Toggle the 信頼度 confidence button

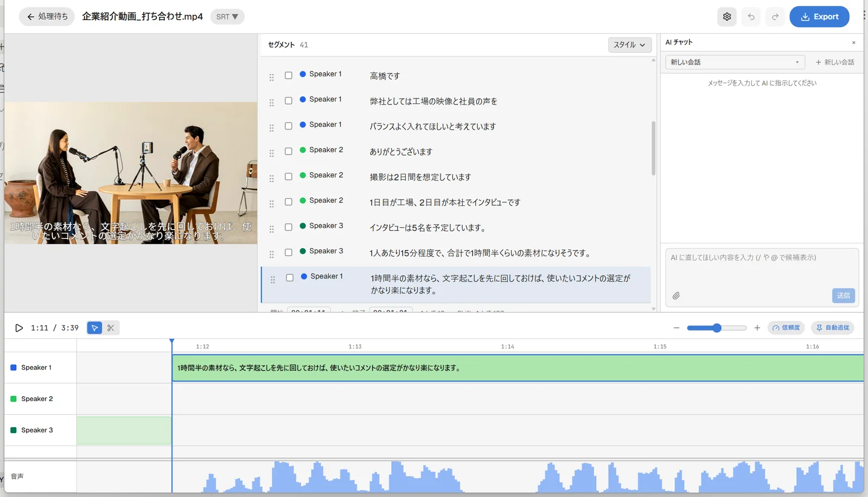pos(786,328)
